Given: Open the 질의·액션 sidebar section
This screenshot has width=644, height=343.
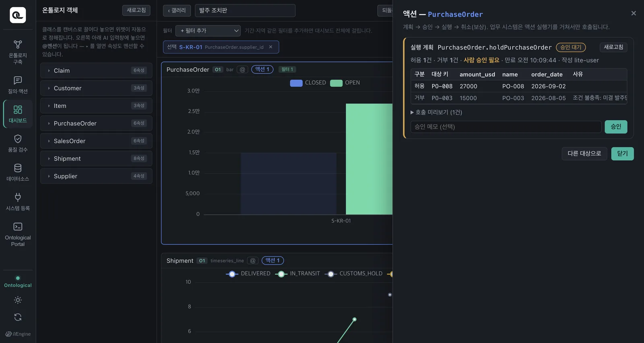Looking at the screenshot, I should click(x=18, y=85).
